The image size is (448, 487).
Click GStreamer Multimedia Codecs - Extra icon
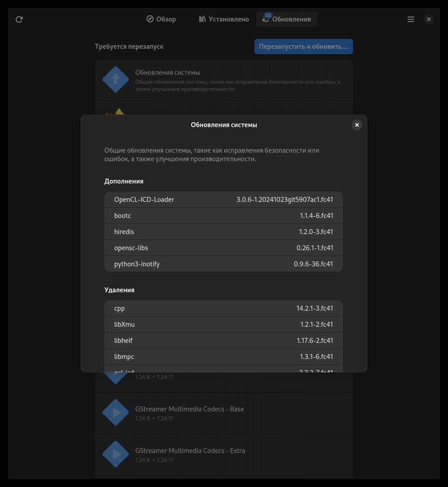click(x=116, y=454)
